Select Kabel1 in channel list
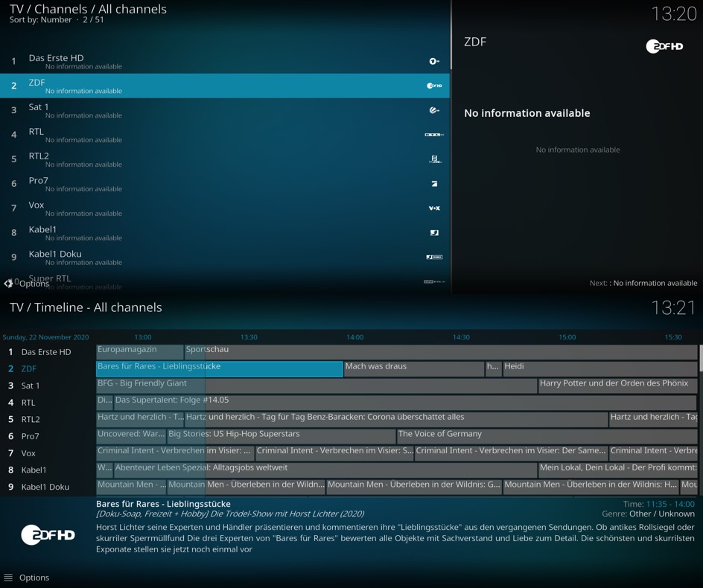This screenshot has width=703, height=588. click(x=225, y=233)
